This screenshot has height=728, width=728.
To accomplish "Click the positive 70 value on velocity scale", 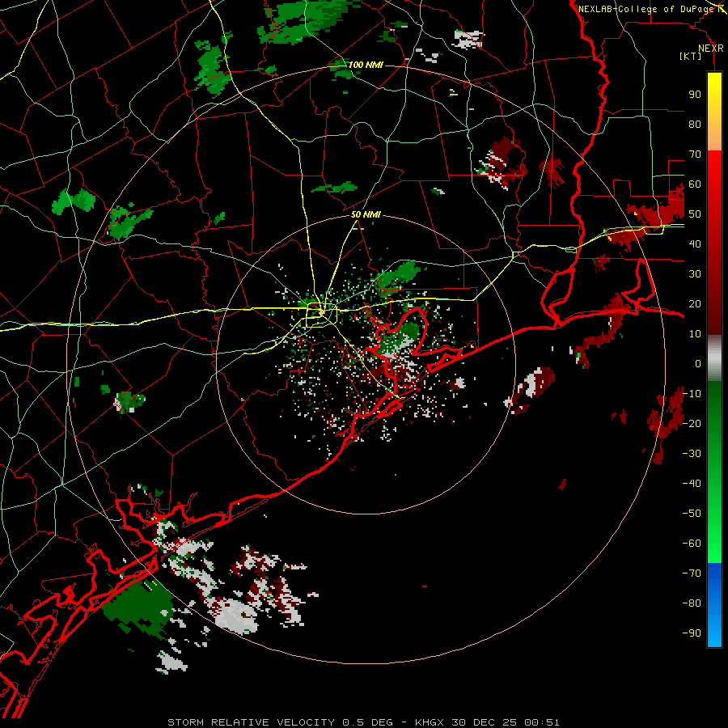I will click(x=695, y=154).
